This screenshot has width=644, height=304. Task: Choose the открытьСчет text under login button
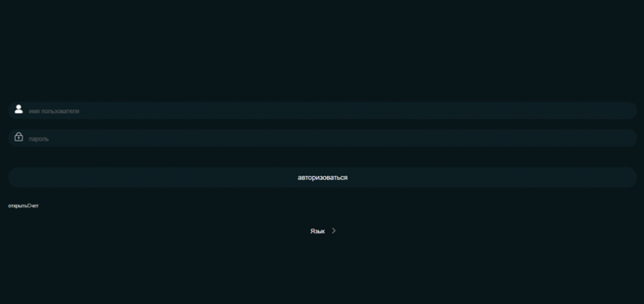(23, 206)
